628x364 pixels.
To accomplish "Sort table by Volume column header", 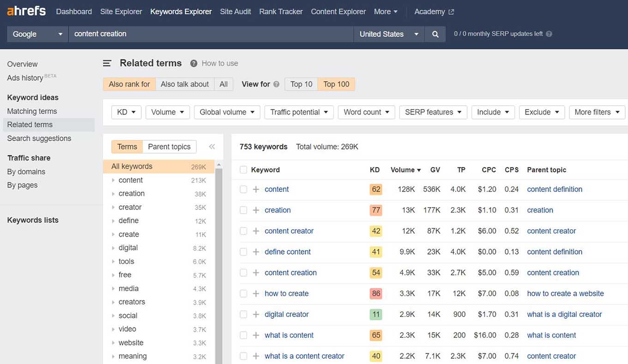I will point(405,170).
